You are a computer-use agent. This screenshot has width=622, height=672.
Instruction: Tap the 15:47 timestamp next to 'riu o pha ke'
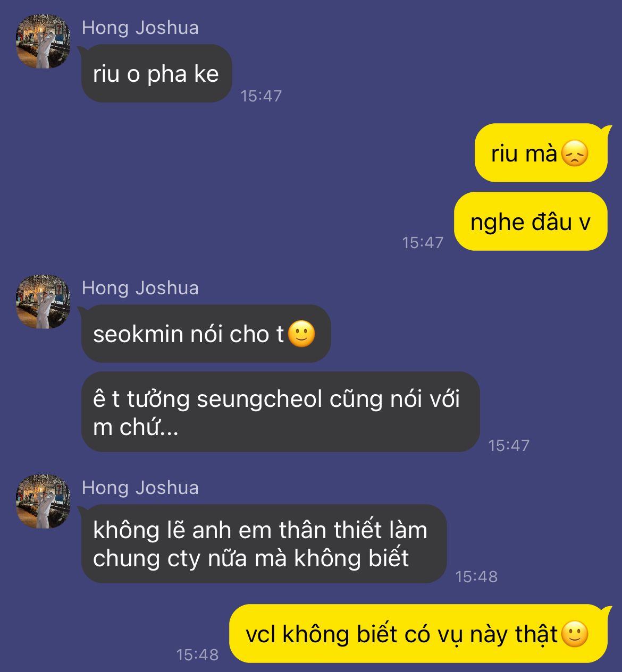tap(261, 96)
